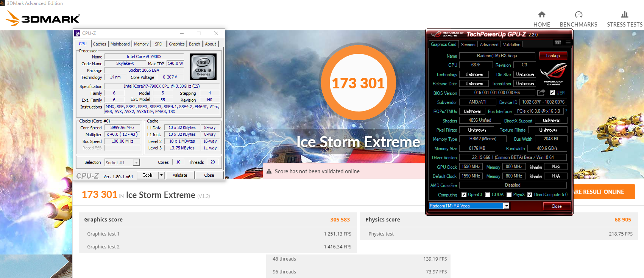Switch to the Mainboard tab in CPU-Z
Screen dimensions: 644x278
(120, 44)
